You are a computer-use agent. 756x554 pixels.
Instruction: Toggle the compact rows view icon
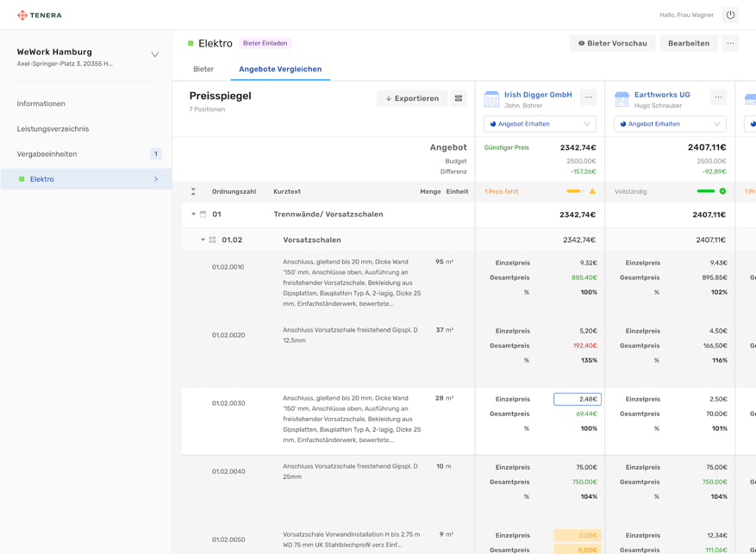[x=459, y=98]
